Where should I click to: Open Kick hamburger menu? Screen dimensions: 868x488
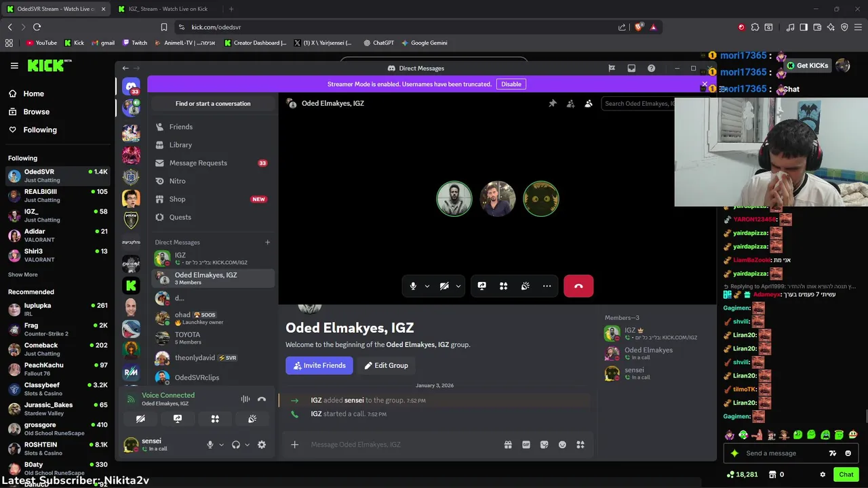click(14, 66)
